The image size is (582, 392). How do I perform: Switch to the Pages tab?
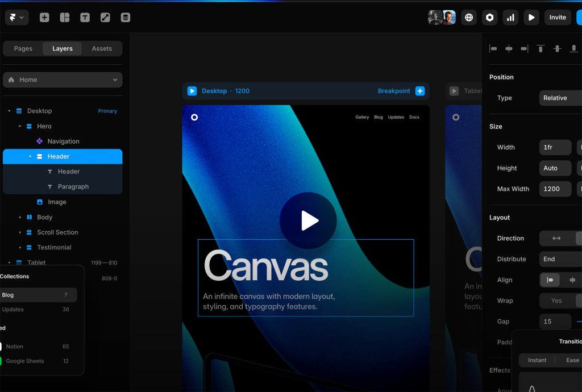coord(23,49)
